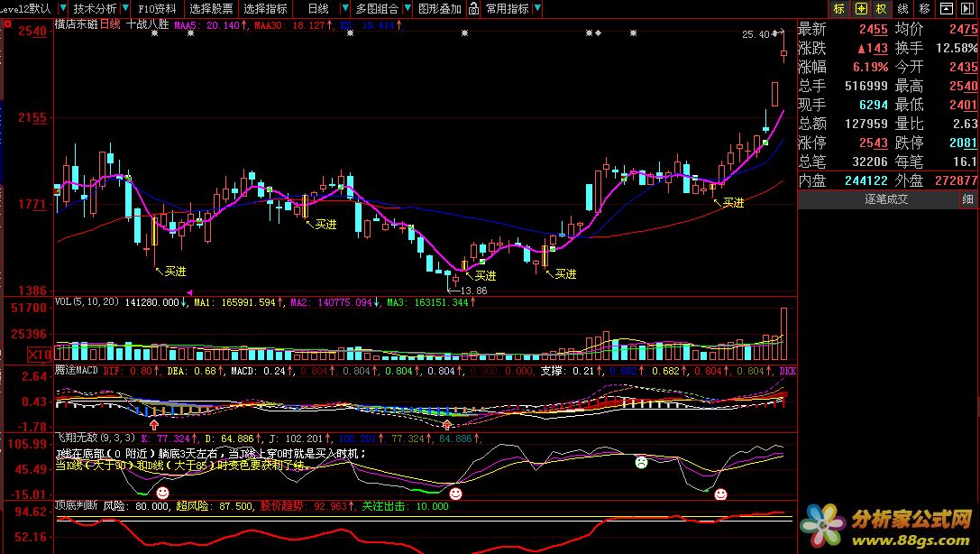Viewport: 980px width, 554px height.
Task: Click the 常用指标 button
Action: [507, 9]
